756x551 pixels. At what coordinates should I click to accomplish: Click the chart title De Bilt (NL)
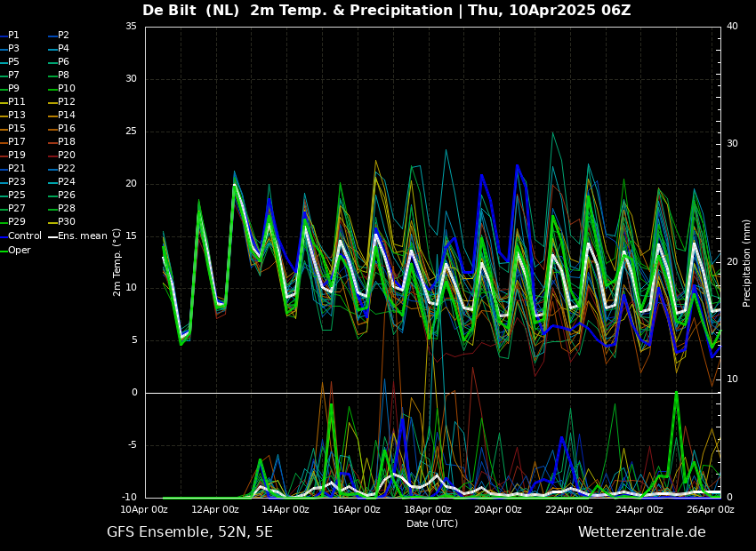coord(191,10)
